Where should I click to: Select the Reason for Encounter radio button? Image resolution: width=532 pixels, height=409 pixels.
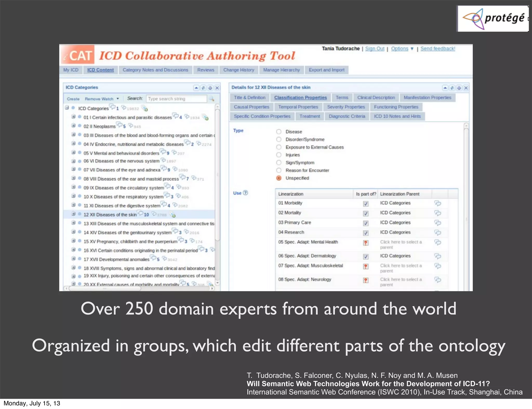[279, 170]
